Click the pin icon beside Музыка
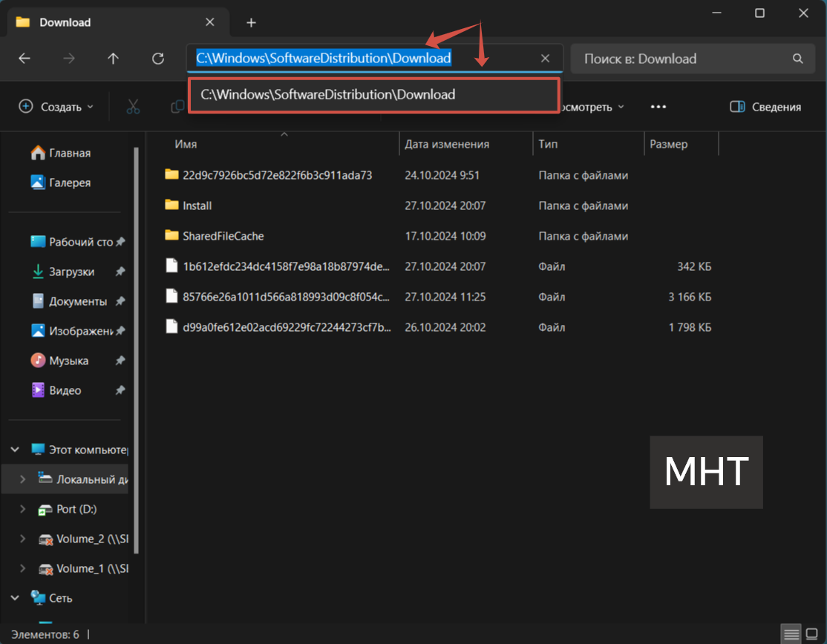This screenshot has width=827, height=644. pyautogui.click(x=120, y=361)
